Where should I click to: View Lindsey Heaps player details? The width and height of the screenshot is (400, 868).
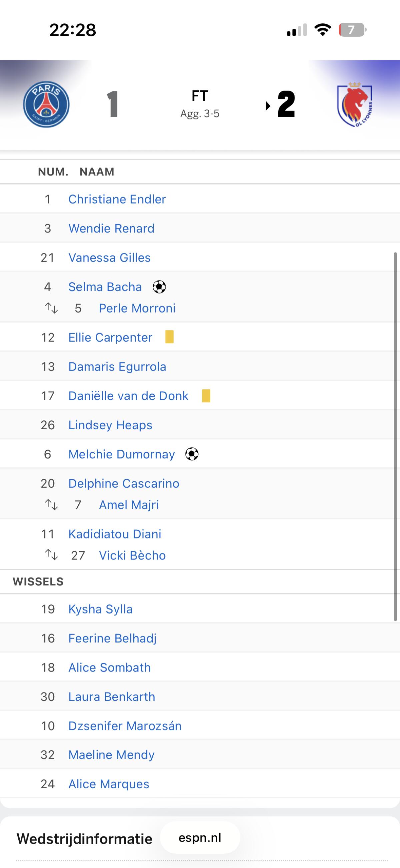[x=110, y=425]
